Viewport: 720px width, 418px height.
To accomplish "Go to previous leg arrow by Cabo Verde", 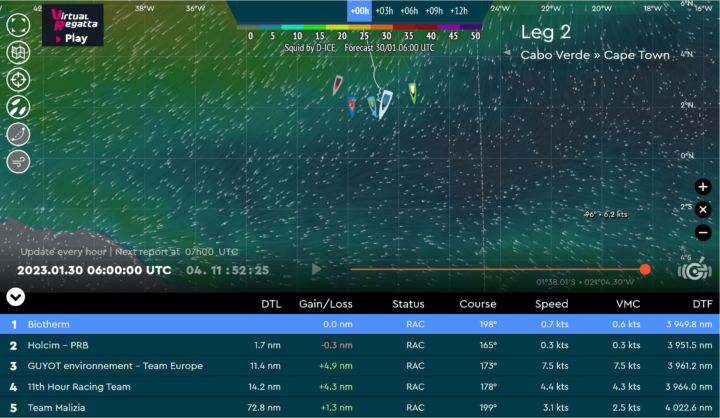I will (507, 53).
